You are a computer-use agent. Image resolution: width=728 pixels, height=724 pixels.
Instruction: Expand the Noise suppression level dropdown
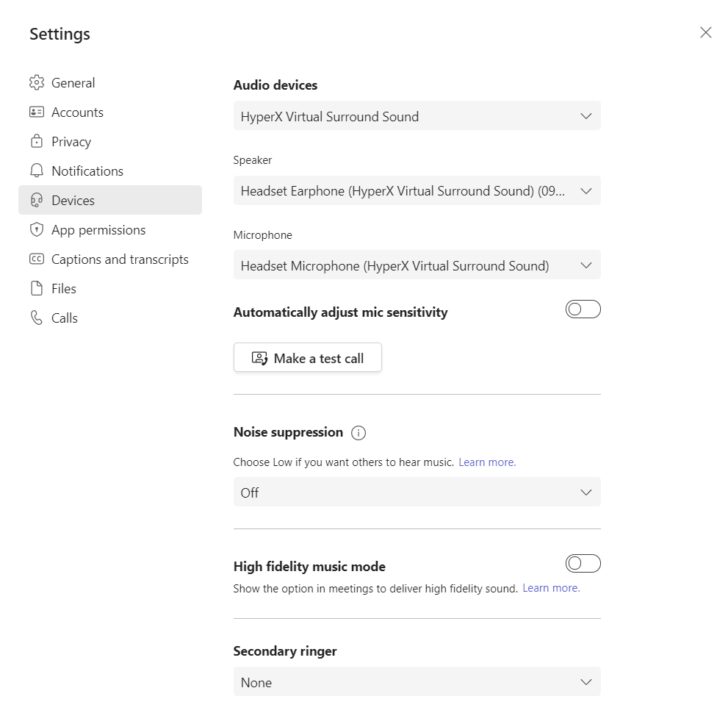[417, 492]
